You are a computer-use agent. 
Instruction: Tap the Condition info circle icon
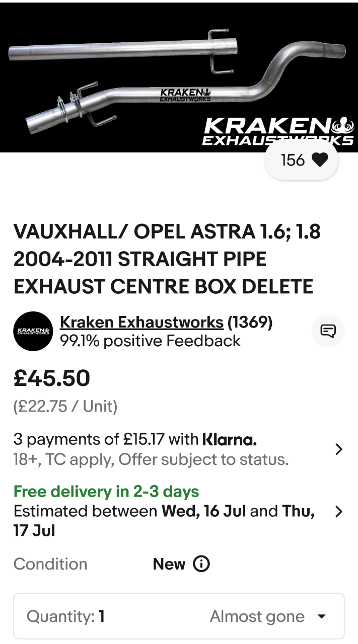click(x=201, y=564)
